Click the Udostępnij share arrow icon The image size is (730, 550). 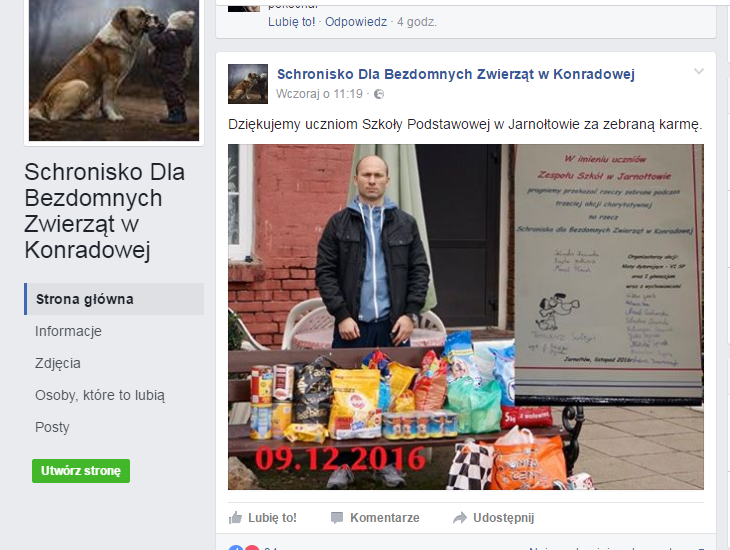click(x=460, y=518)
